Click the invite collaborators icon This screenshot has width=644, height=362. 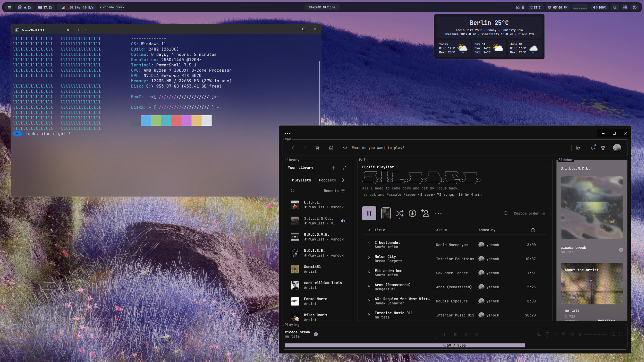[425, 213]
